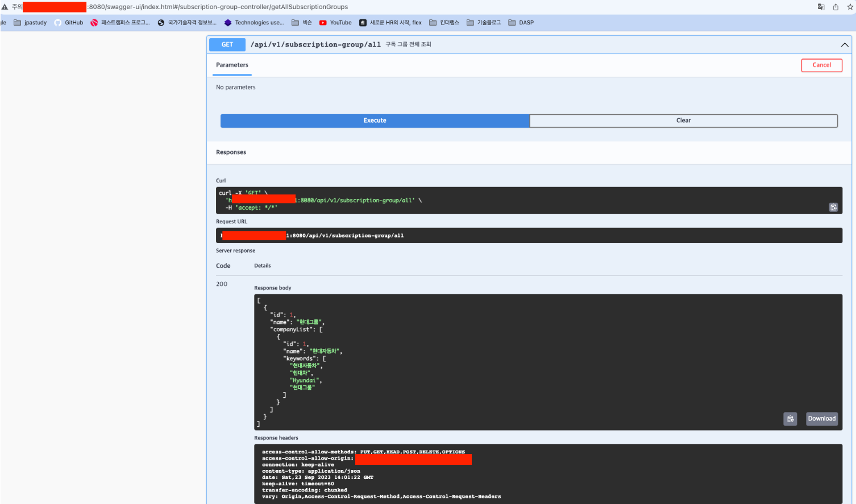Click the content-type: application/json header line
The height and width of the screenshot is (504, 856).
[x=311, y=471]
